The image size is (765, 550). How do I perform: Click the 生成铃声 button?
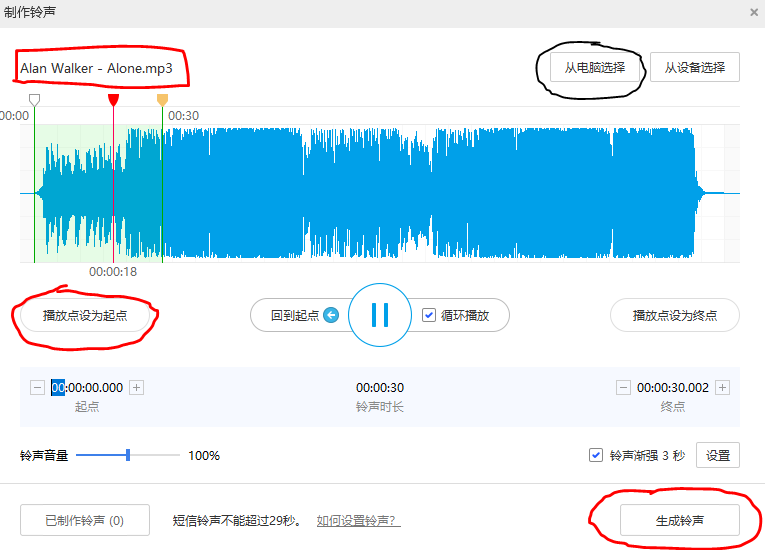tap(680, 520)
